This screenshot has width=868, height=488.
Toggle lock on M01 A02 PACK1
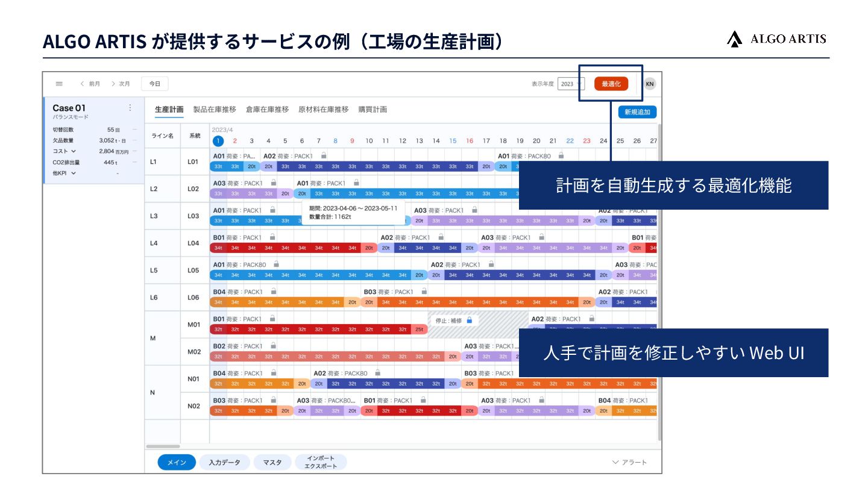pos(591,318)
